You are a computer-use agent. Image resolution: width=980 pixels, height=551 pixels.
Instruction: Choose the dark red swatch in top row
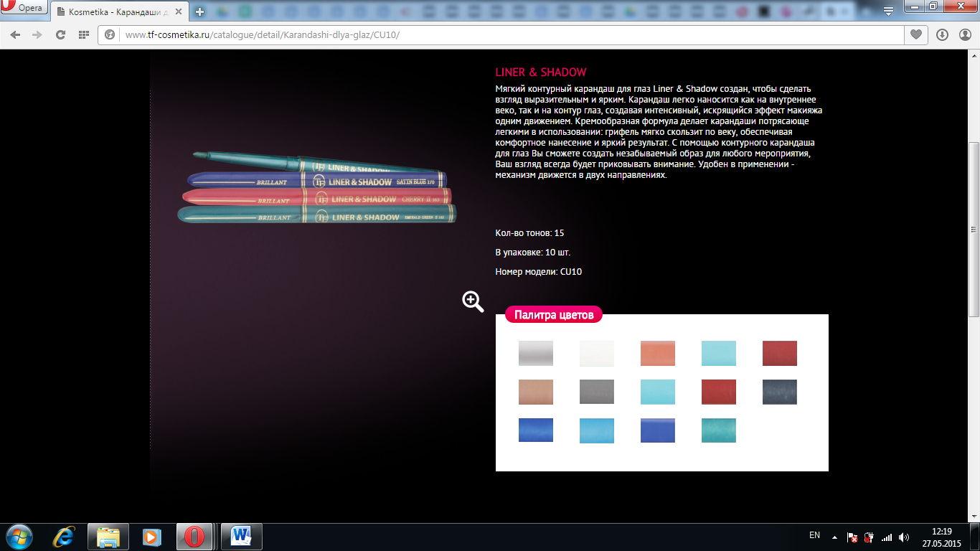point(780,353)
